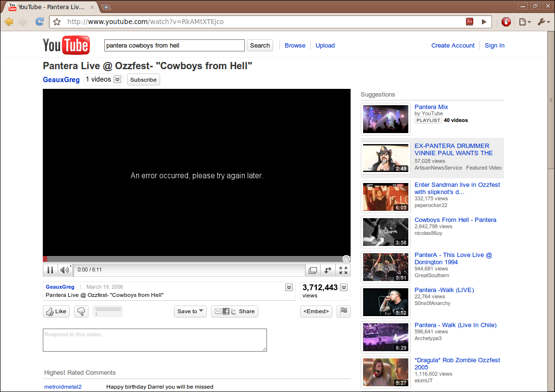Click the red Aa extension icon in the address bar

pyautogui.click(x=470, y=22)
